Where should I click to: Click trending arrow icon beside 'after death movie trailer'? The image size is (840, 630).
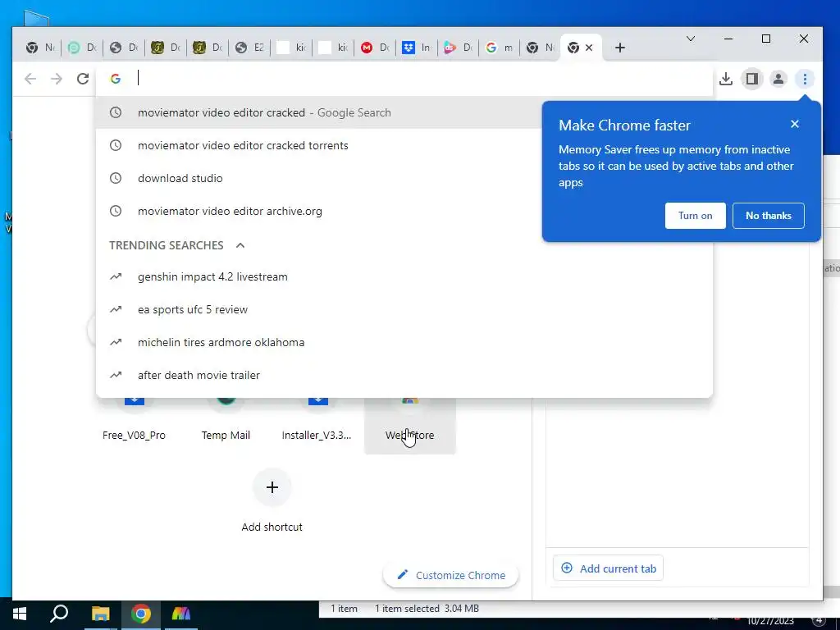116,375
